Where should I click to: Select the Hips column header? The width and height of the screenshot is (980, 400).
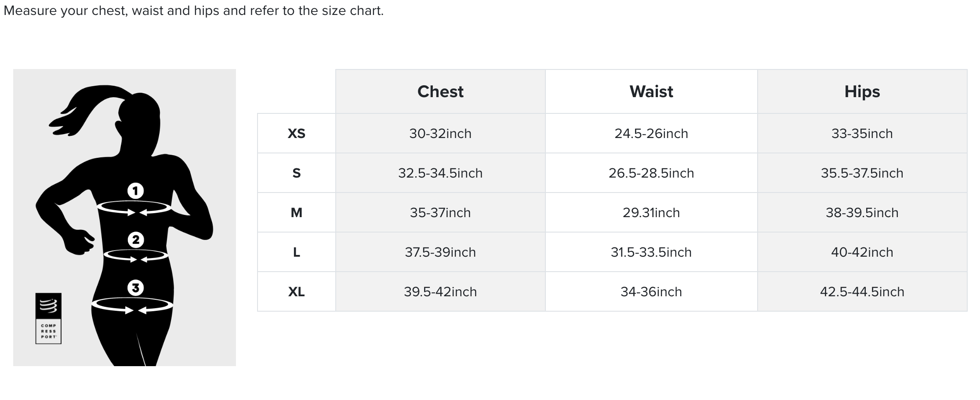pyautogui.click(x=862, y=91)
